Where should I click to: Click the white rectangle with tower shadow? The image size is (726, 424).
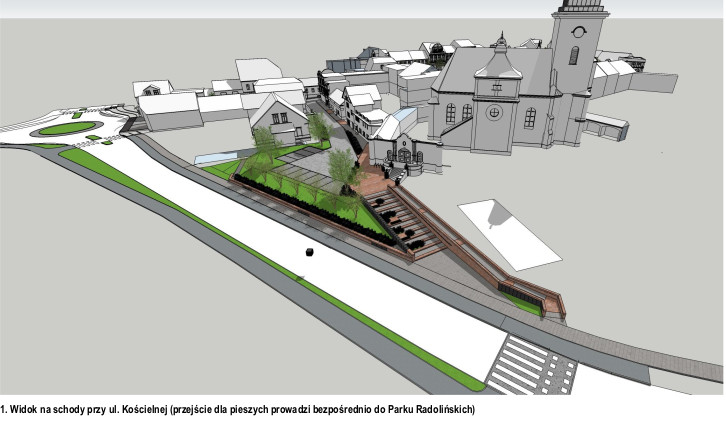(x=510, y=234)
